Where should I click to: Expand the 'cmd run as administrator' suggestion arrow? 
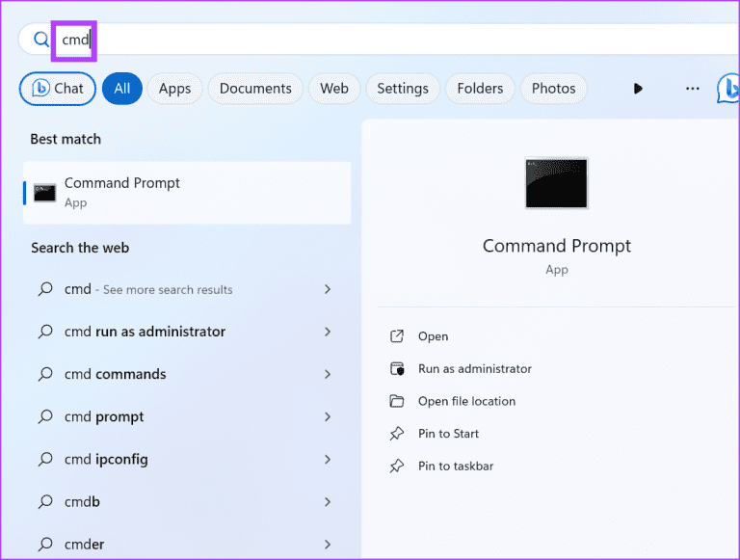point(328,332)
